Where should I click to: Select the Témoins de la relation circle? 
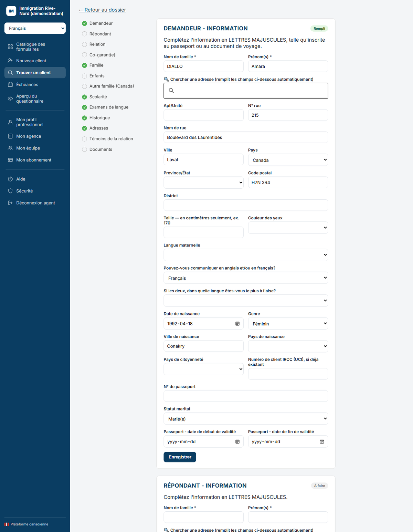click(x=84, y=139)
